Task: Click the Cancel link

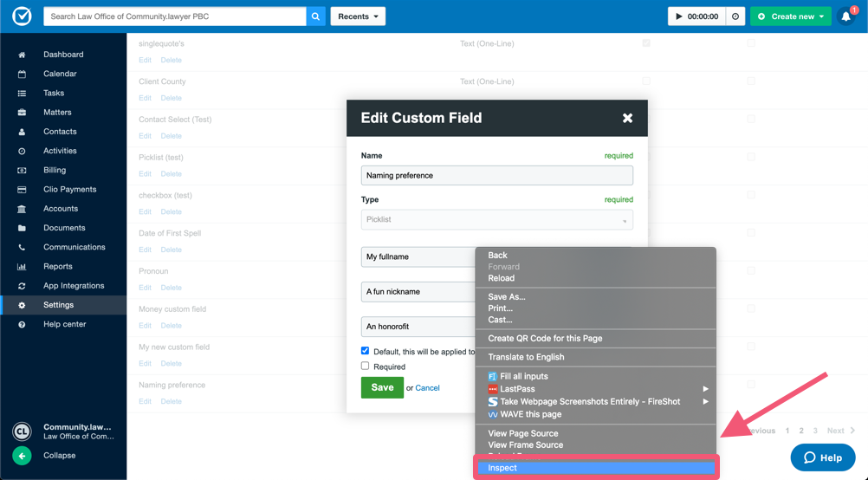Action: 427,388
